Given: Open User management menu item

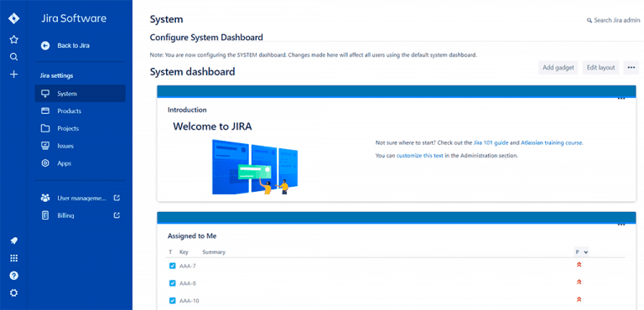Looking at the screenshot, I should click(80, 198).
